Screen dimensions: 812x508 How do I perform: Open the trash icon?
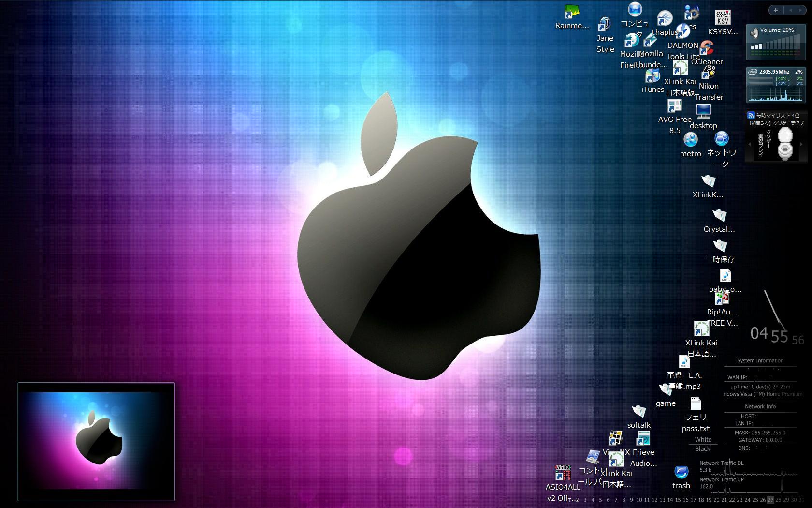pos(681,473)
